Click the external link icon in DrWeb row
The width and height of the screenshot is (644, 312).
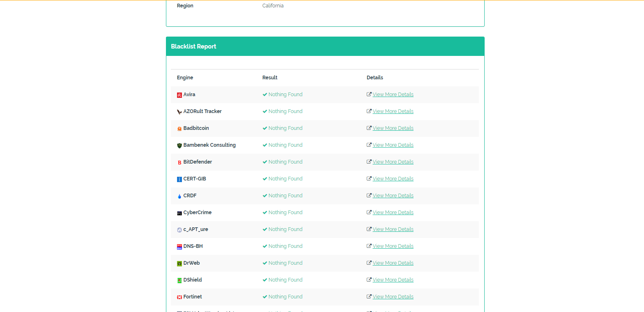[x=369, y=263]
